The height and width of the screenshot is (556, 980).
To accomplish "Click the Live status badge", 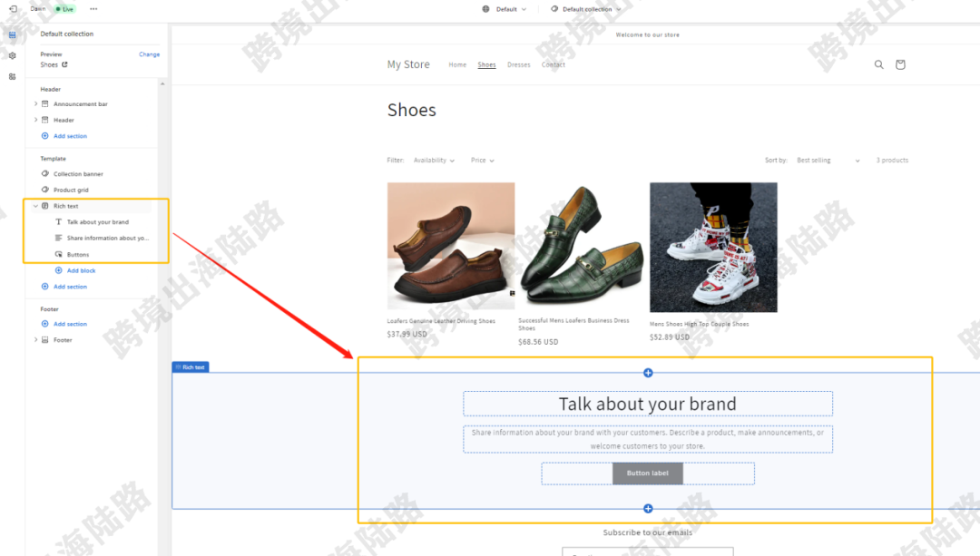I will coord(64,9).
